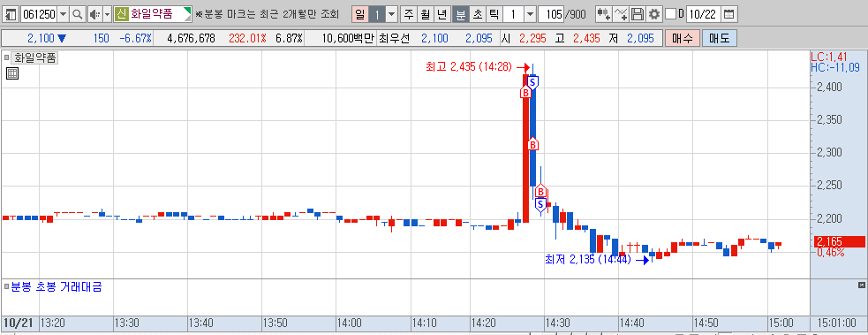The image size is (868, 335).
Task: Close the 거래대금 volume panel
Action: [x=861, y=285]
